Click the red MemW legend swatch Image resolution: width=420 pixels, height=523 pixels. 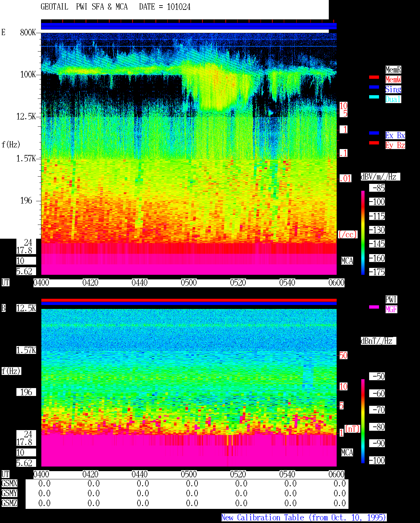click(374, 77)
